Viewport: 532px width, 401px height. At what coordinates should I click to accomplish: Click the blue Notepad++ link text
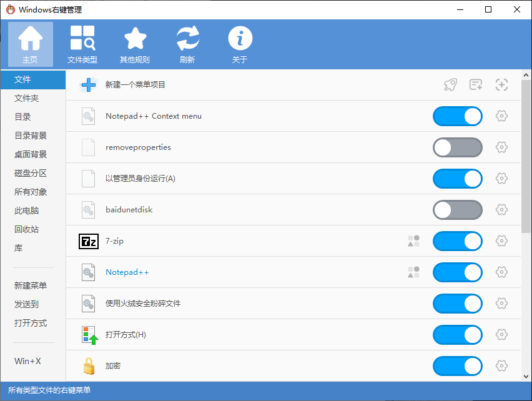pos(127,272)
